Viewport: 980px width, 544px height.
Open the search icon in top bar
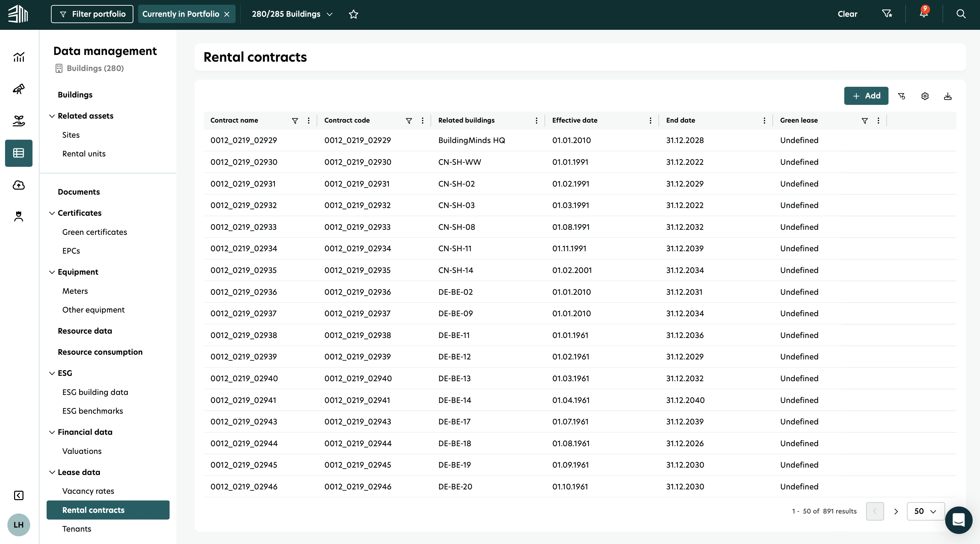[x=961, y=14]
